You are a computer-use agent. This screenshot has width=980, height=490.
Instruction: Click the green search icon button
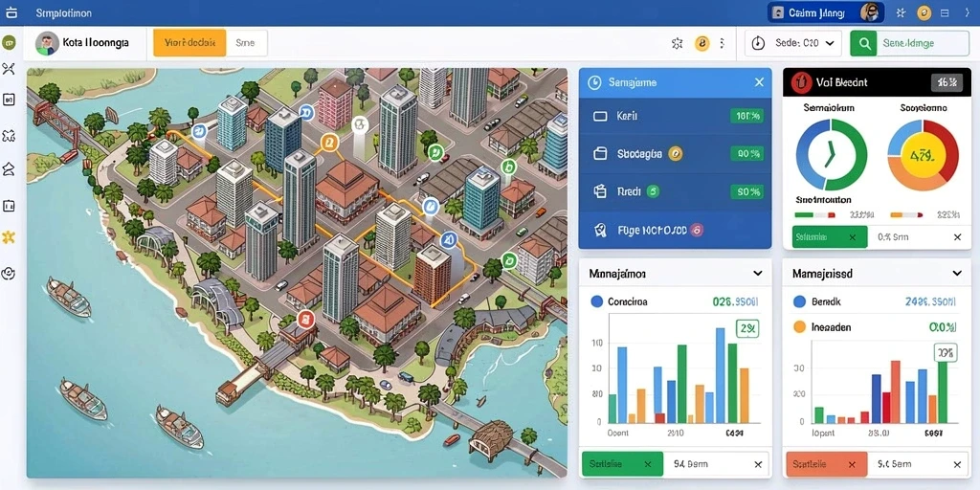(864, 43)
